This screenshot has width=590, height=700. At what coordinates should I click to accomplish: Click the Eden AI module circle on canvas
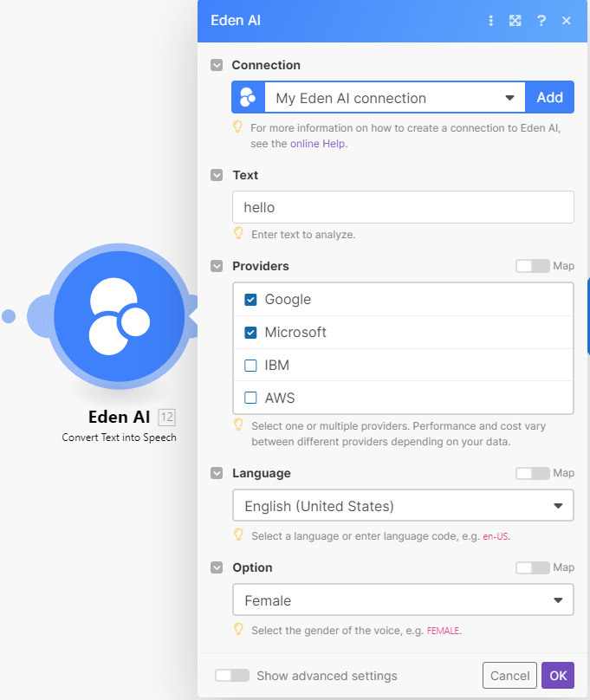tap(120, 316)
